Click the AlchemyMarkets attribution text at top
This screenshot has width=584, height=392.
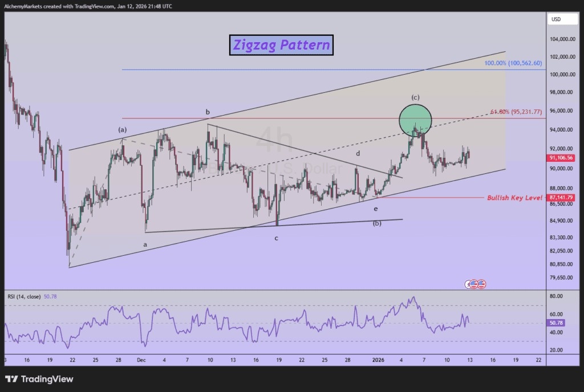[88, 6]
